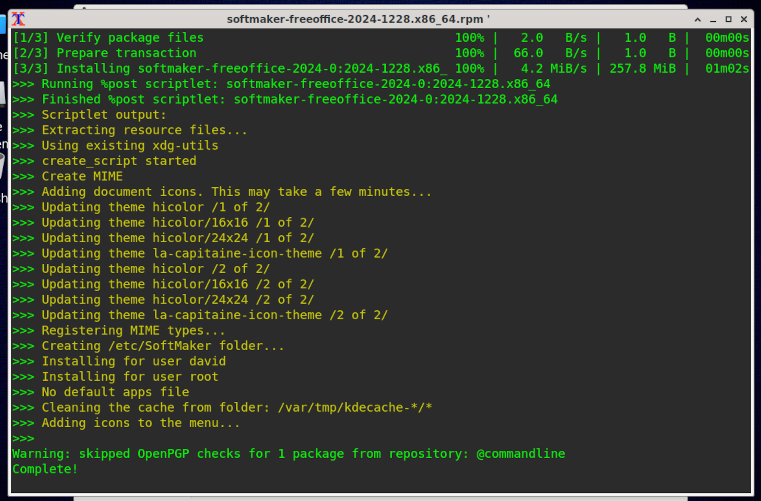Click the 'Complete!' line in terminal

click(45, 469)
